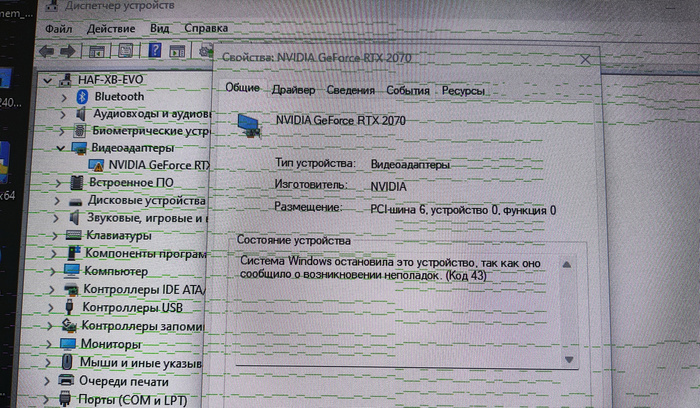
Task: Click the blue Help question-mark toolbar icon
Action: (x=156, y=50)
